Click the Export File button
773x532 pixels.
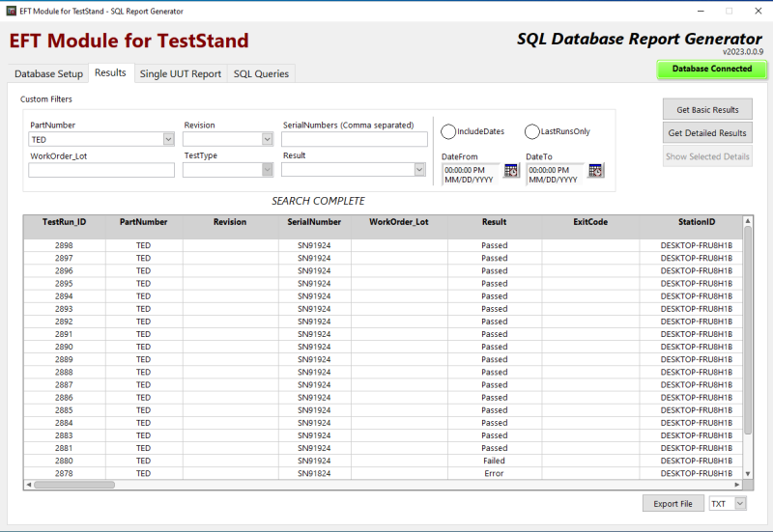coord(673,503)
